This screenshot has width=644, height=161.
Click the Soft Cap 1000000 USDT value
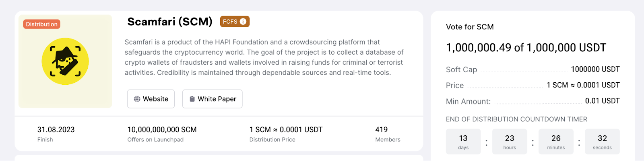[595, 69]
